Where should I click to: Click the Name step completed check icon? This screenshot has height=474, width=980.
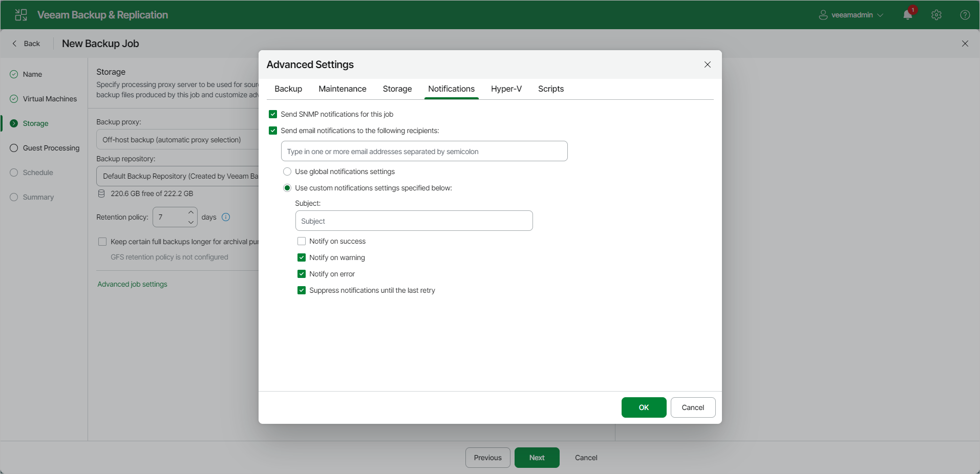coord(14,74)
